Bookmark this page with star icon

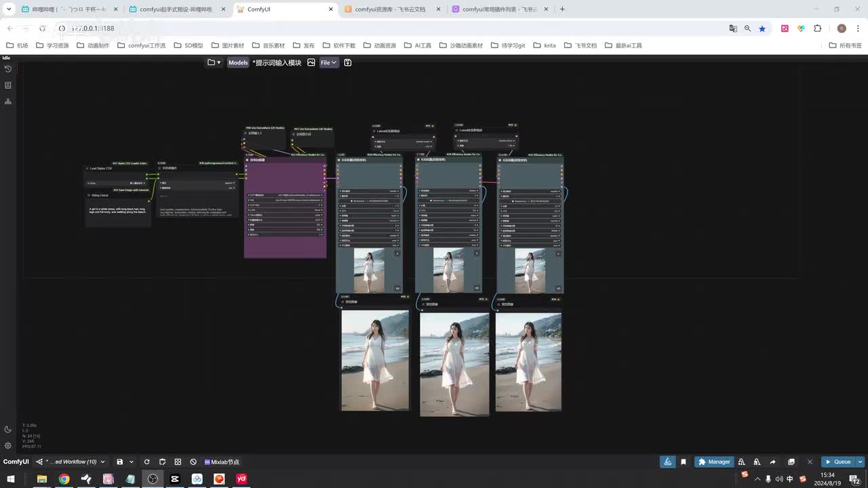pos(762,28)
